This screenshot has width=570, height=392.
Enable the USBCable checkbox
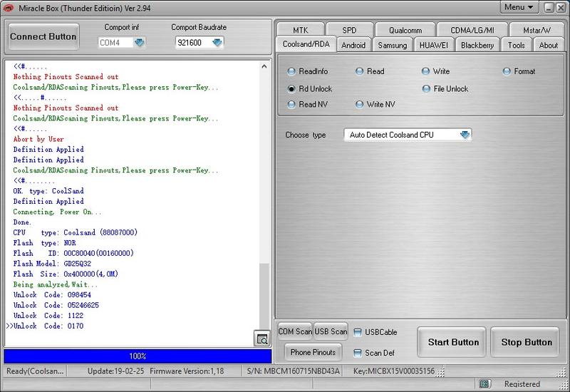[375, 332]
